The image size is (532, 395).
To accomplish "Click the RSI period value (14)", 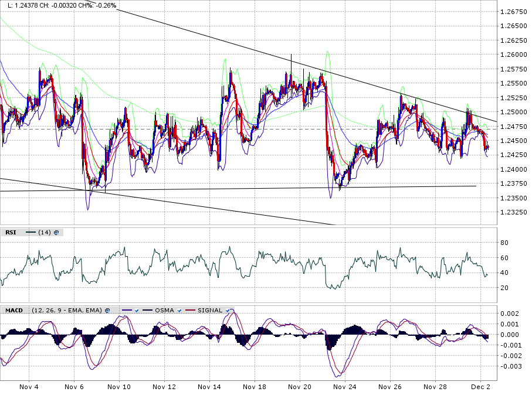I will [45, 233].
